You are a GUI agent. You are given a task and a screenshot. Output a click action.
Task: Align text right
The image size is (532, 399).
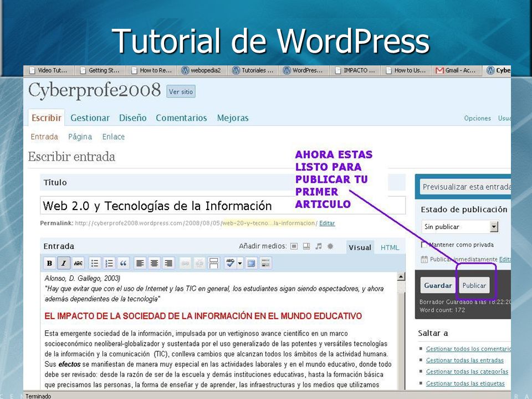click(x=168, y=263)
